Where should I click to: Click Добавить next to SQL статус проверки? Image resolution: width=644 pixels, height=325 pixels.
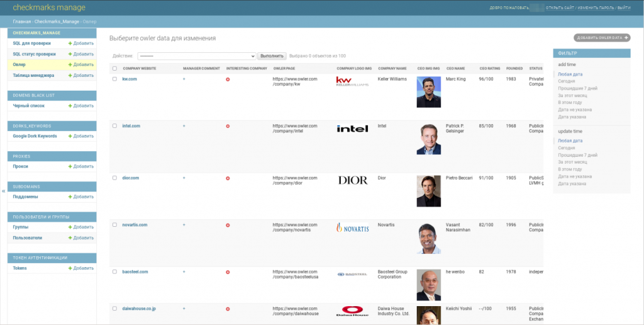pyautogui.click(x=81, y=54)
